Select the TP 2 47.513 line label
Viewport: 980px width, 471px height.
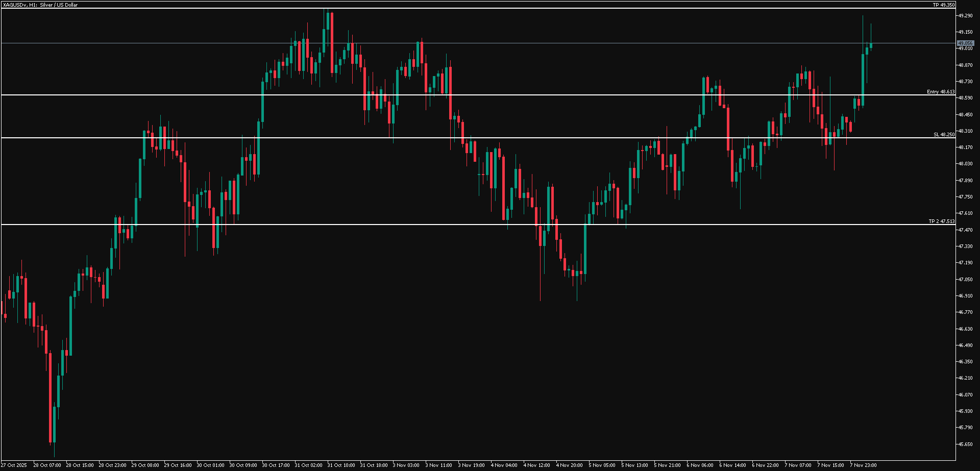point(941,221)
